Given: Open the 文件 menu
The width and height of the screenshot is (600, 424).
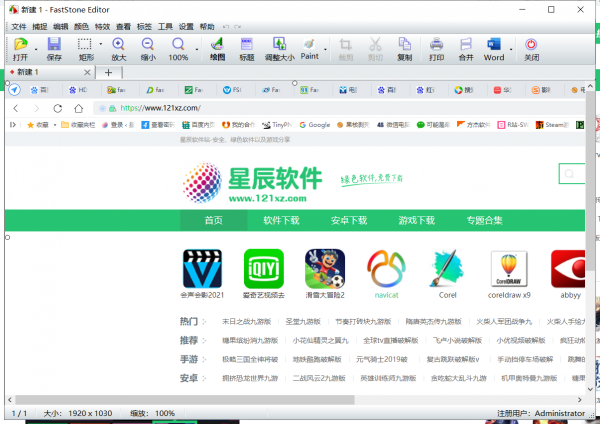Looking at the screenshot, I should 19,27.
